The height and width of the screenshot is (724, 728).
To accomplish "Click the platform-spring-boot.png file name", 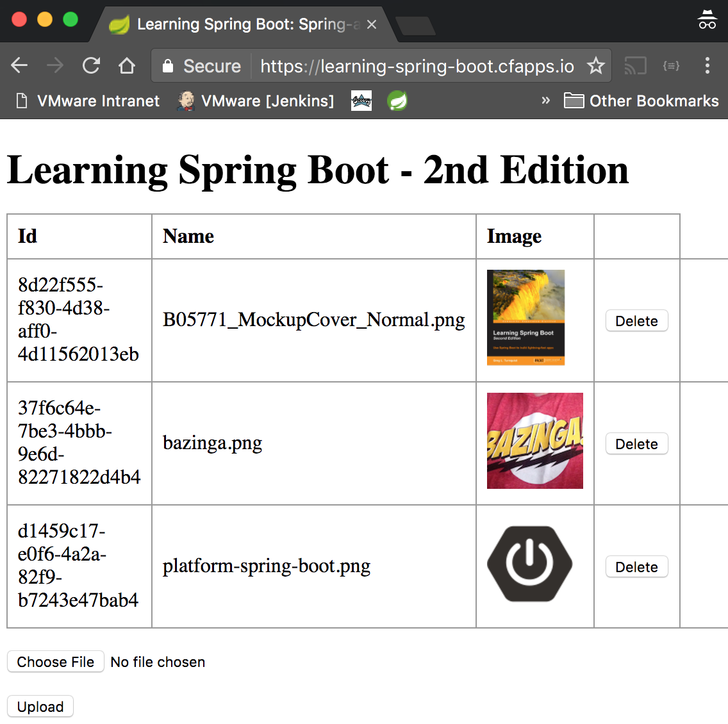I will coord(267,566).
